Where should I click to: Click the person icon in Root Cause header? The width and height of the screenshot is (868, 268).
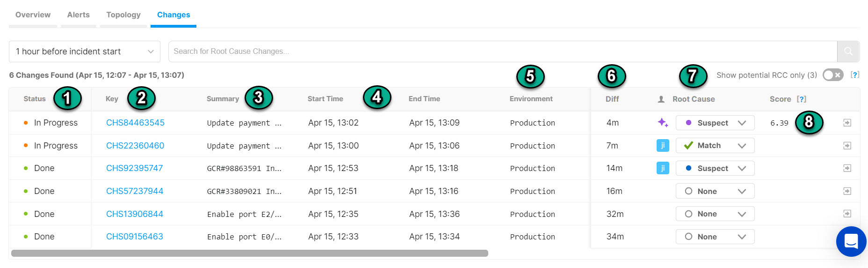[x=661, y=99]
